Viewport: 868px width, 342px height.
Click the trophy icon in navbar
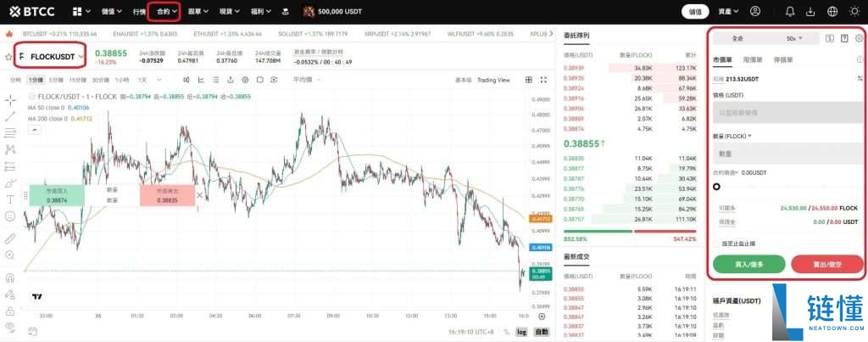pos(286,11)
